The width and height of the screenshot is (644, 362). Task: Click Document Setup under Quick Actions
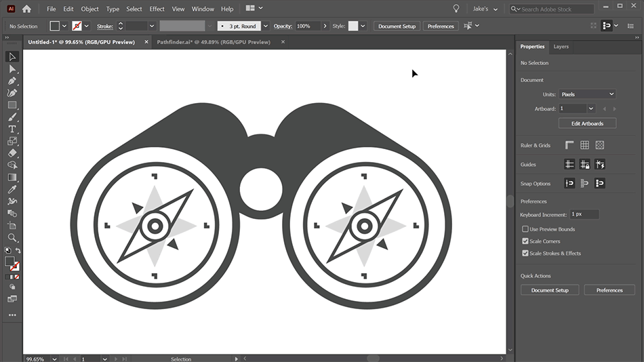click(x=550, y=290)
